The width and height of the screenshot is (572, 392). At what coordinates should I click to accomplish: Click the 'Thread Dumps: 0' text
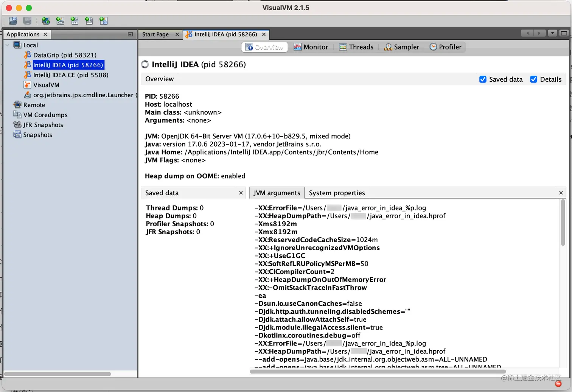point(175,208)
